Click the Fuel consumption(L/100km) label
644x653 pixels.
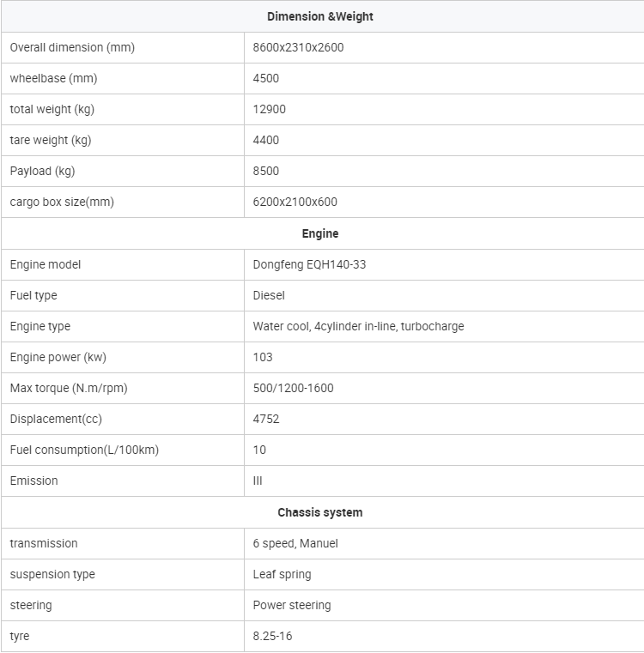[84, 450]
